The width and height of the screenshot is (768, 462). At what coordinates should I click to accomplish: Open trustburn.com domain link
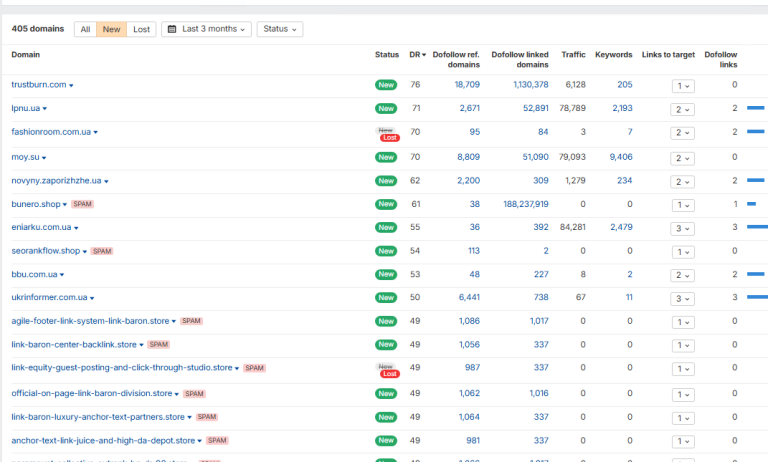[39, 85]
